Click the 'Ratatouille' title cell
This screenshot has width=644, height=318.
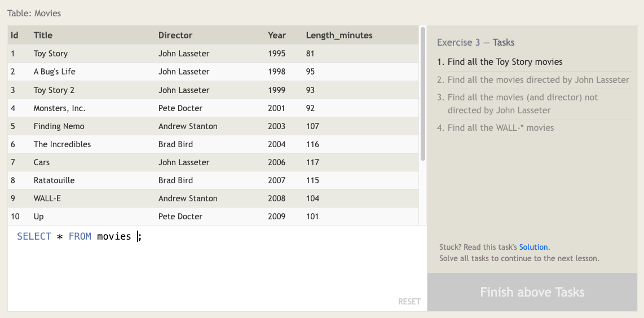click(54, 180)
